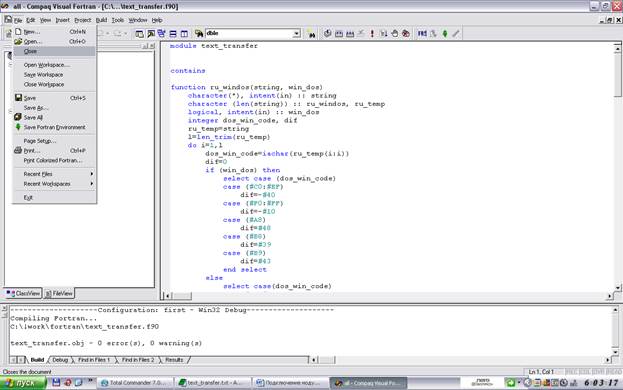Screen dimensions: 623x390
Task: Select the Results output tab
Action: (x=174, y=360)
